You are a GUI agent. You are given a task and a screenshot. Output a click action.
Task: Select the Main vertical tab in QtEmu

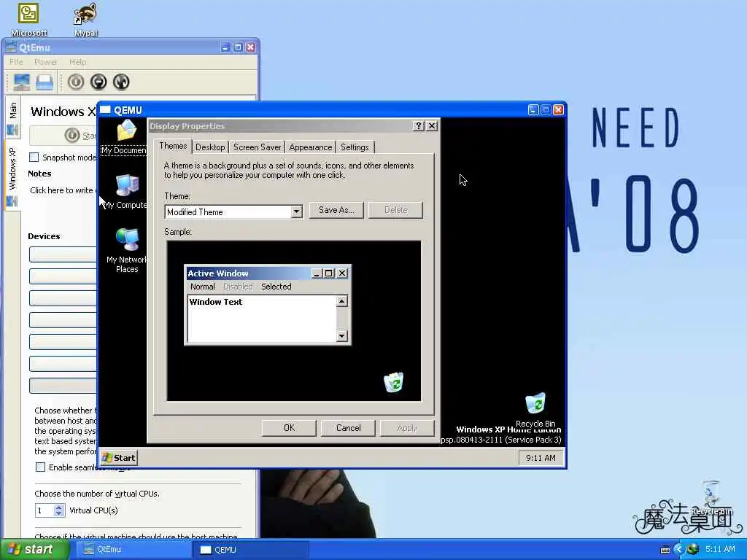click(x=13, y=117)
